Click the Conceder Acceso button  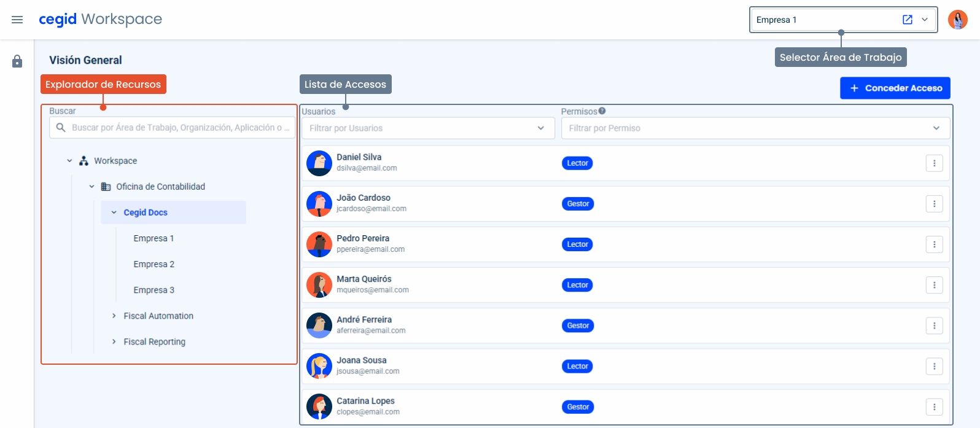pyautogui.click(x=895, y=88)
